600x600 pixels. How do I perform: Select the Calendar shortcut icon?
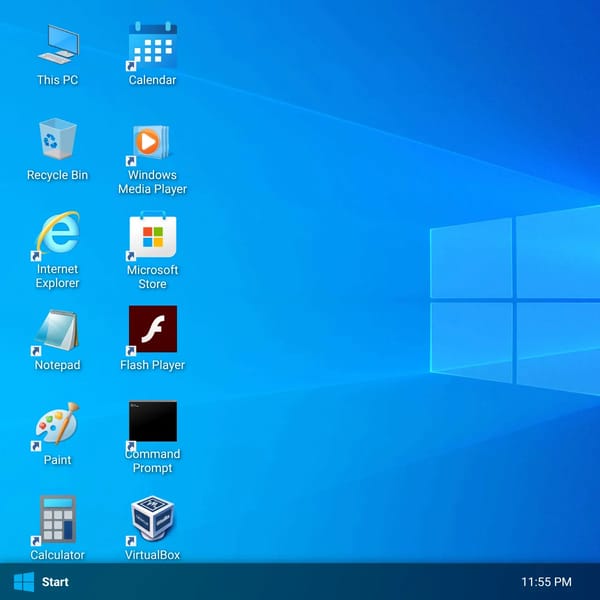click(153, 45)
